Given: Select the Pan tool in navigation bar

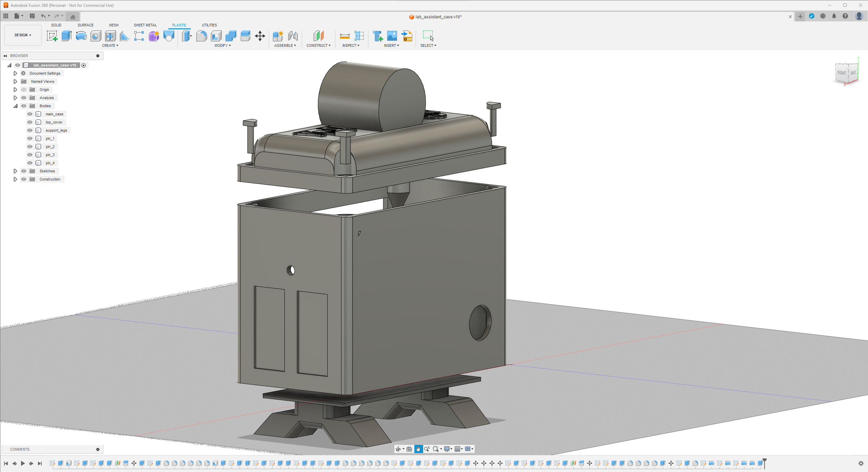Looking at the screenshot, I should tap(418, 449).
